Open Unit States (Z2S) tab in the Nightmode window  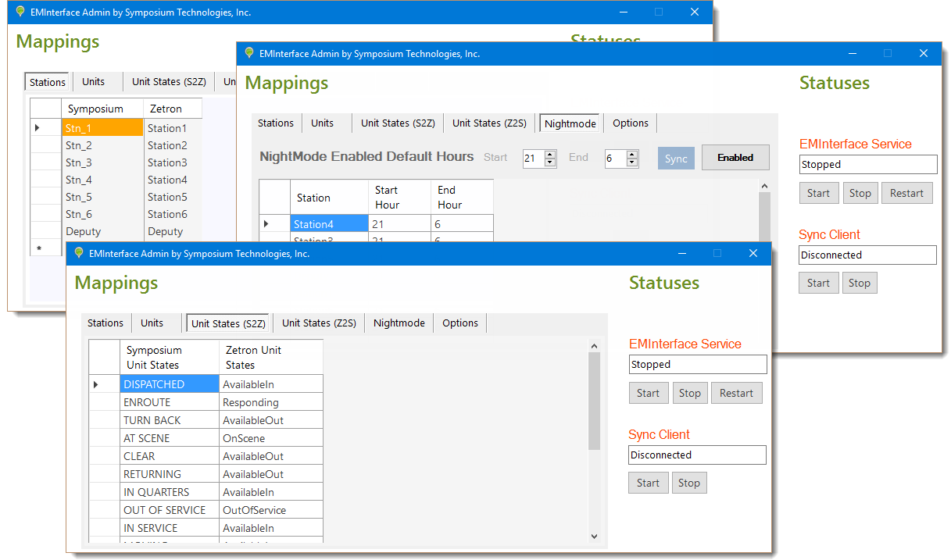coord(490,123)
